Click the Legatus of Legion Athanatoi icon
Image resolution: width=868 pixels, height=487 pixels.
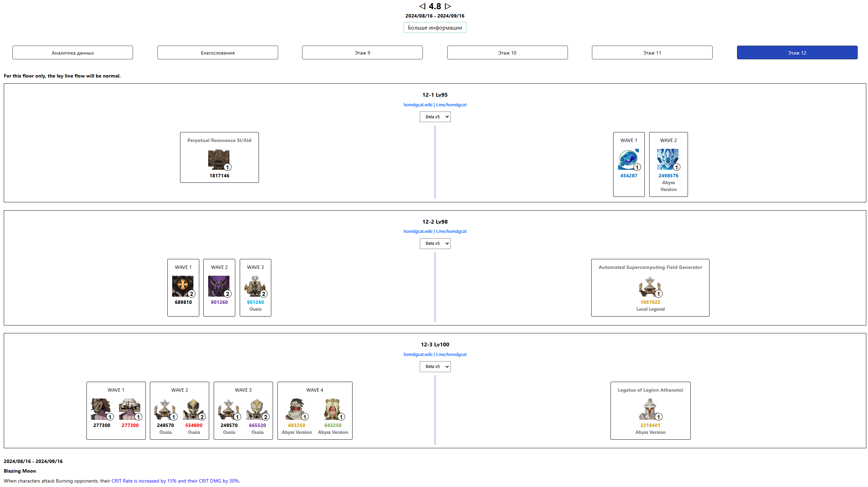[650, 409]
